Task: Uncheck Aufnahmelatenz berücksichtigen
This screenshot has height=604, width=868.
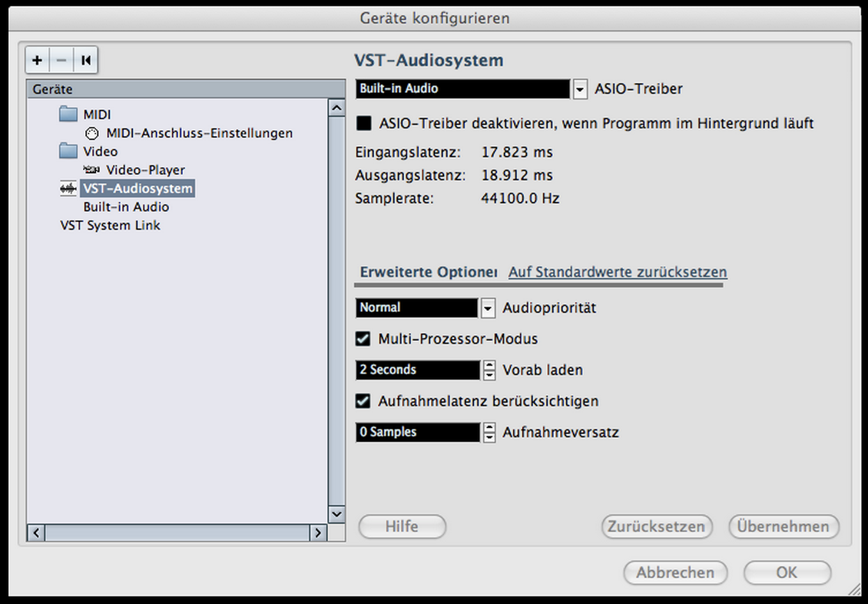Action: (363, 401)
